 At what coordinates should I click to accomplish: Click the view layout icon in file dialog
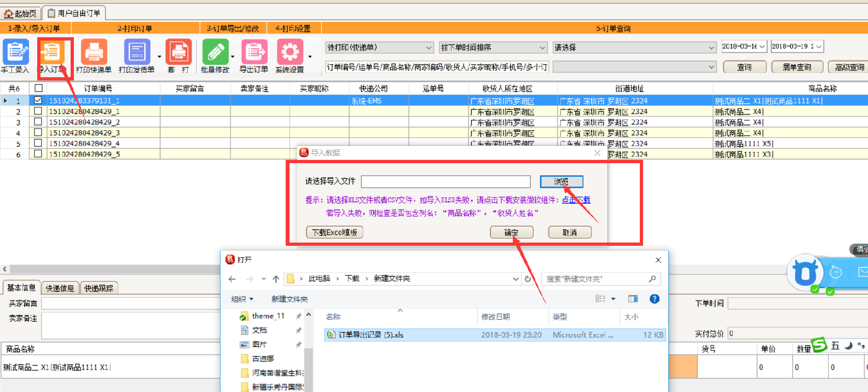(600, 299)
